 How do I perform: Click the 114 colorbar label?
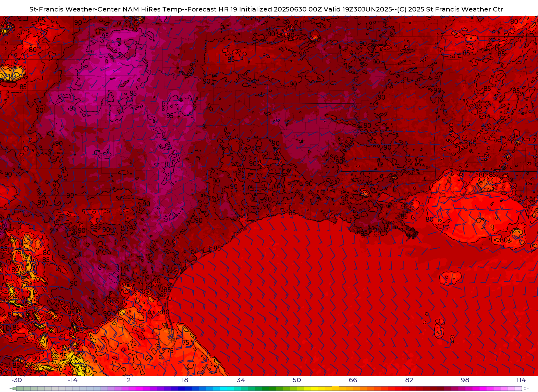tap(521, 380)
